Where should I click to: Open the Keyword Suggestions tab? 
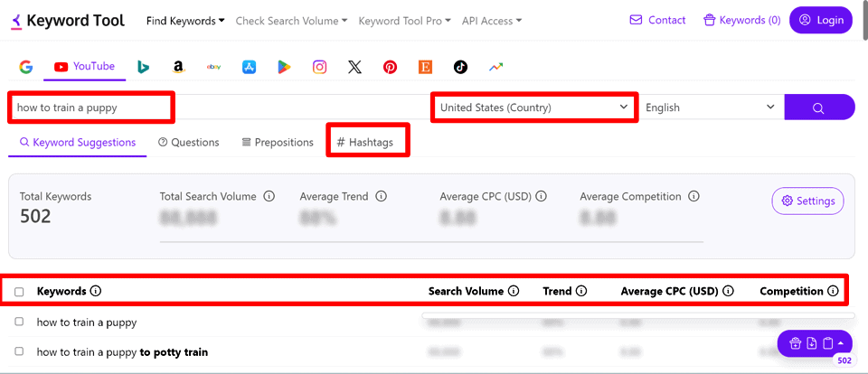78,142
